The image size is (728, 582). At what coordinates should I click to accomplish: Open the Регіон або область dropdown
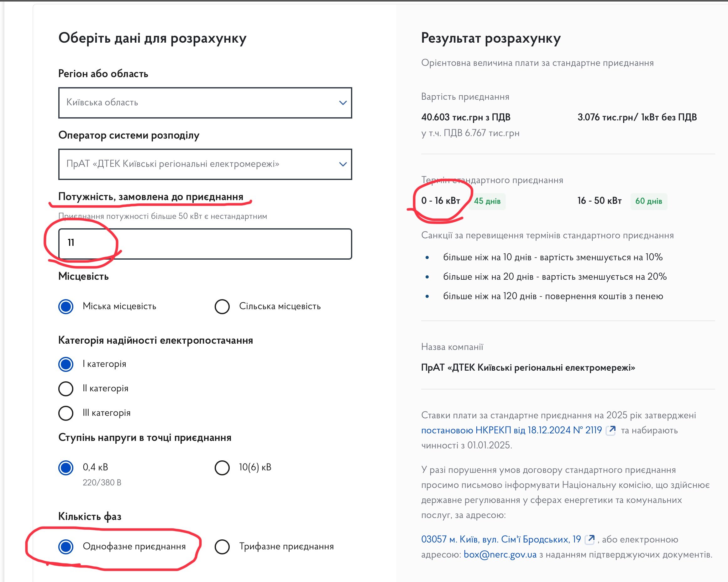pos(205,103)
